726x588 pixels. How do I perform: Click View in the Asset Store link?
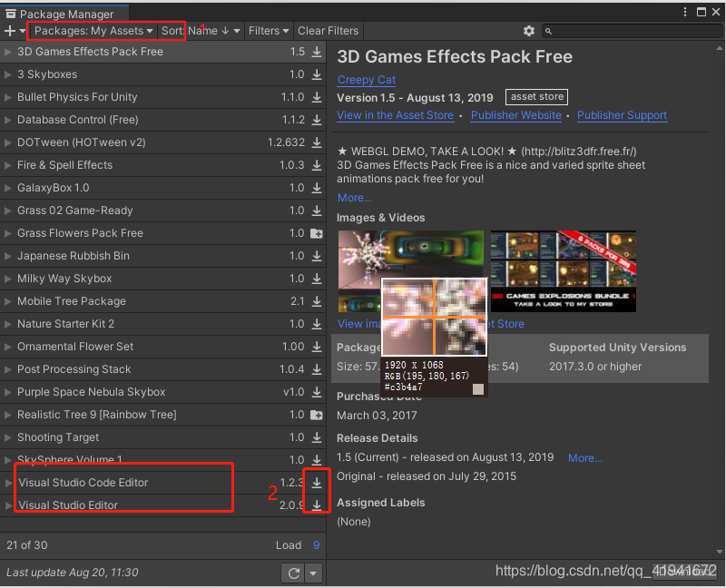tap(395, 115)
